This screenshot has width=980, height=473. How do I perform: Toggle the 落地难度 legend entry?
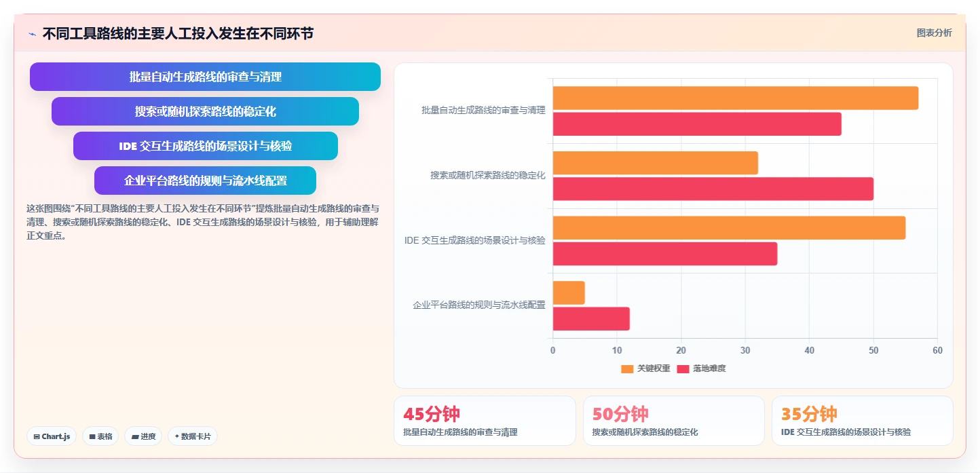point(701,368)
